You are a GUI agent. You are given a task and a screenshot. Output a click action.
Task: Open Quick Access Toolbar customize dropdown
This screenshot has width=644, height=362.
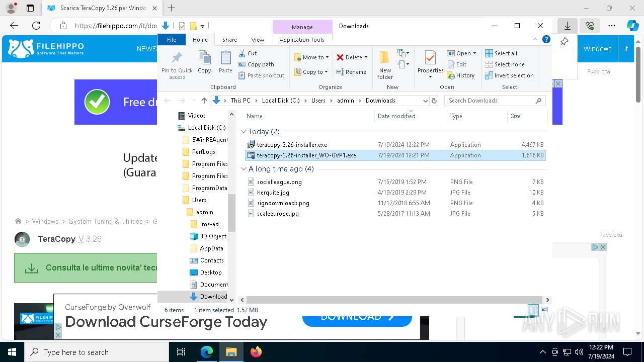pyautogui.click(x=202, y=26)
